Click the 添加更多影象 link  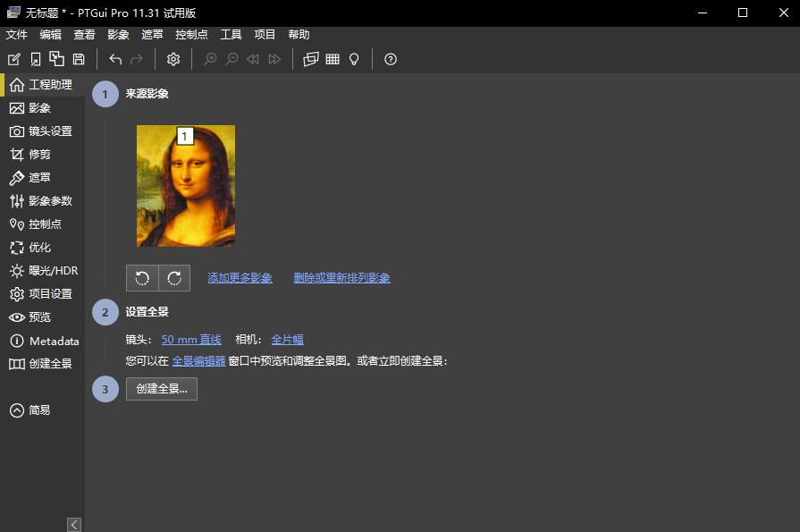coord(240,278)
